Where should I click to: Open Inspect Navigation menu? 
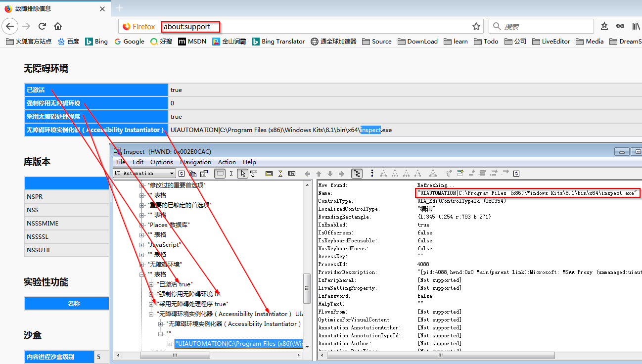(196, 162)
